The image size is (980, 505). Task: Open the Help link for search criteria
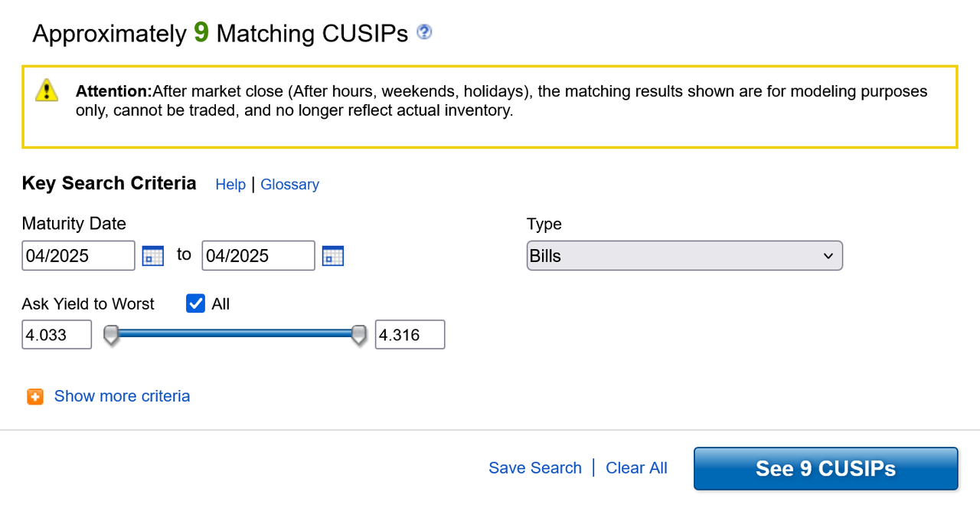pyautogui.click(x=230, y=185)
